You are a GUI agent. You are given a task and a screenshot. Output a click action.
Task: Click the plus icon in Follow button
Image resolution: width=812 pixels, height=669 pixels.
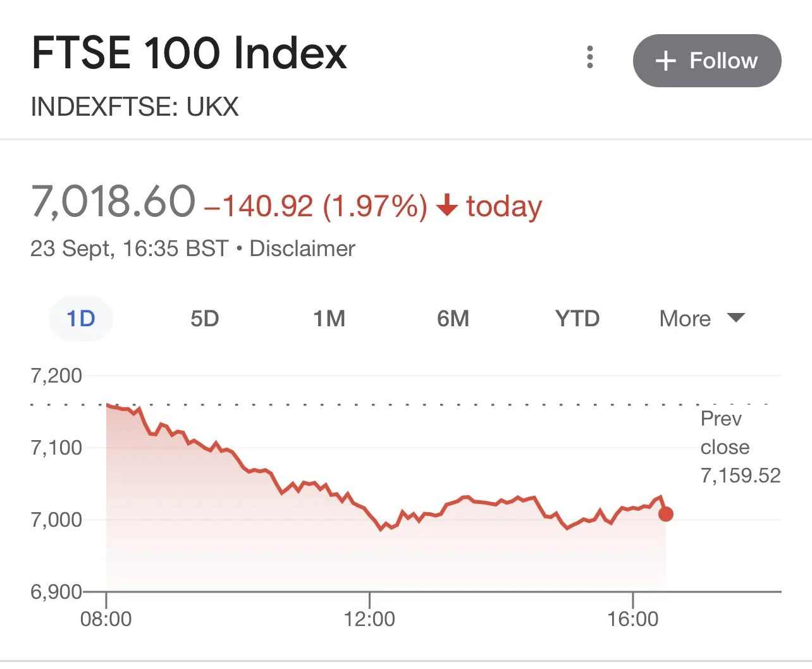tap(666, 61)
